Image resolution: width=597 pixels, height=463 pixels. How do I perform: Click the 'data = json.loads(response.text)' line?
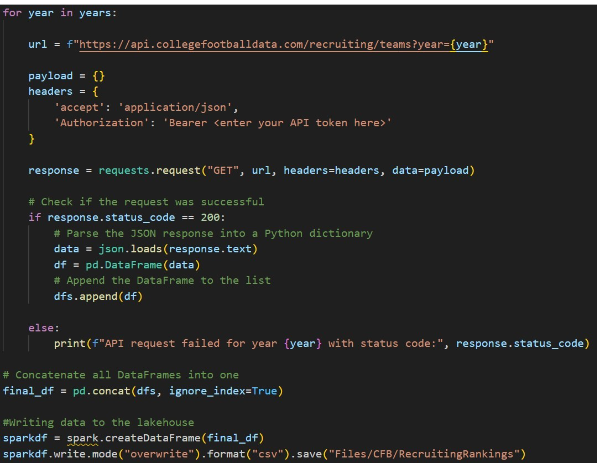coord(156,249)
